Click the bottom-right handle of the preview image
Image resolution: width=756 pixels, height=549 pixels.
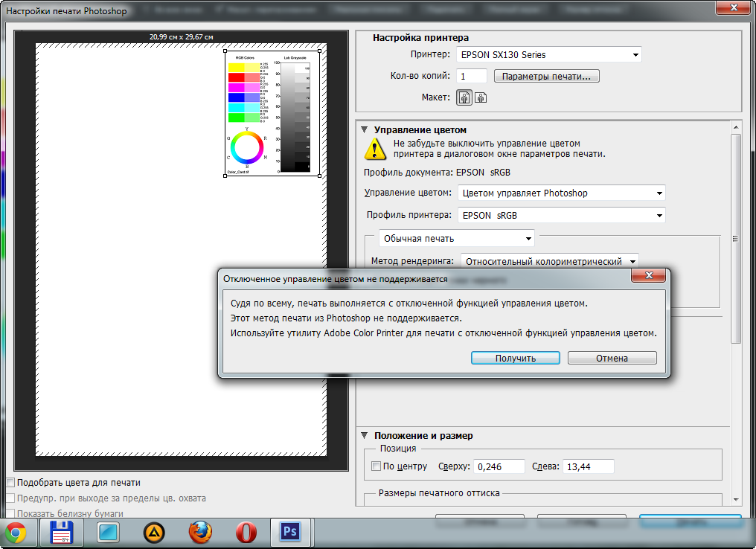tap(320, 176)
